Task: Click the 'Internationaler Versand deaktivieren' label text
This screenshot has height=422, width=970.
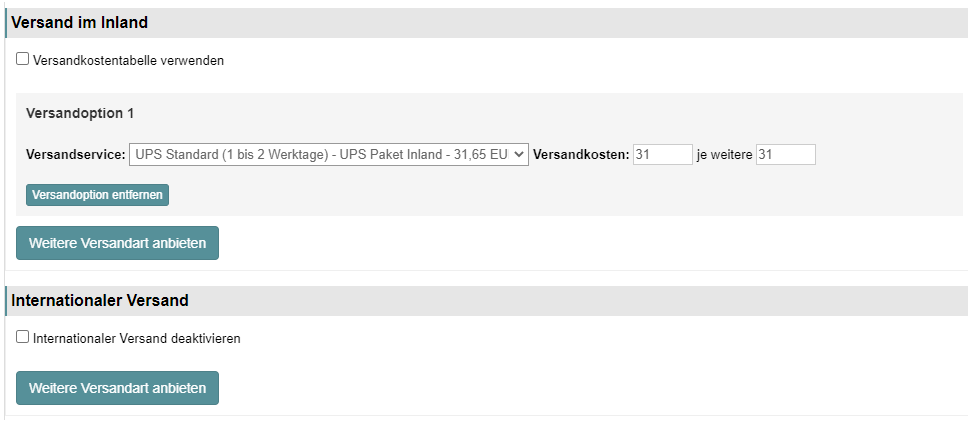Action: coord(137,338)
